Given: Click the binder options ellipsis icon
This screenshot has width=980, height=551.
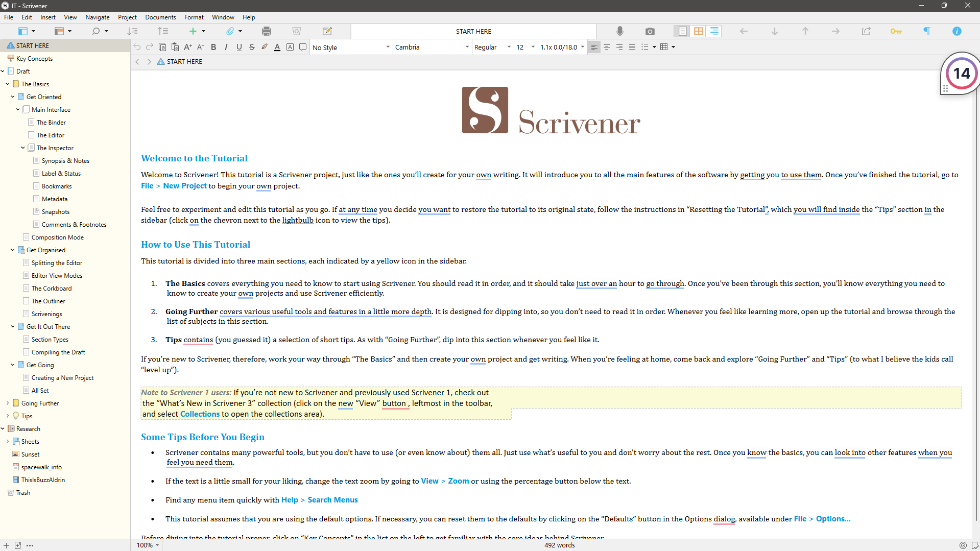Looking at the screenshot, I should click(30, 545).
